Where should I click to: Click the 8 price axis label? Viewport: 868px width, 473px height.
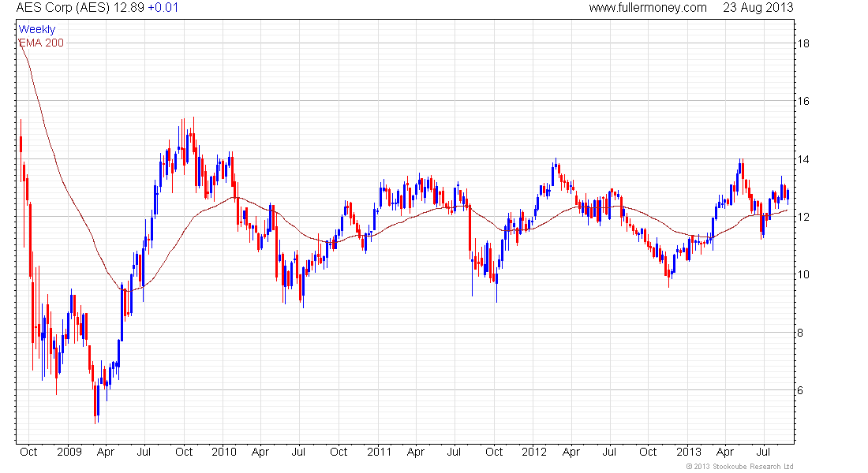pos(800,333)
